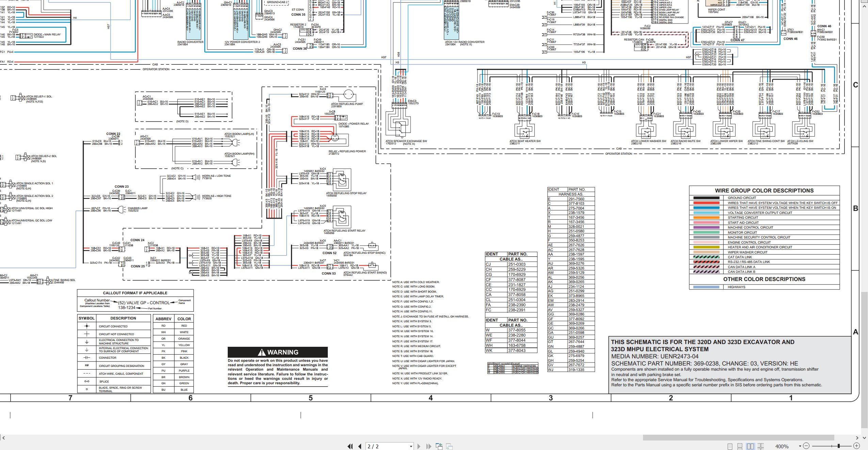Click the ATCH LOWER WASHER SW label
This screenshot has width=868, height=450.
(648, 141)
